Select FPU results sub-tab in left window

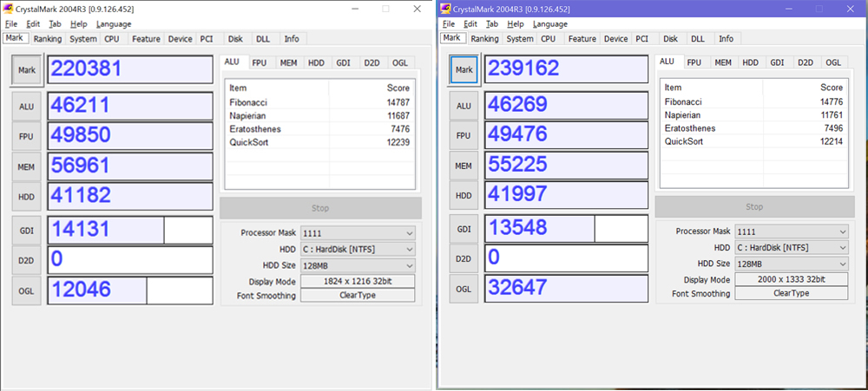[x=260, y=63]
